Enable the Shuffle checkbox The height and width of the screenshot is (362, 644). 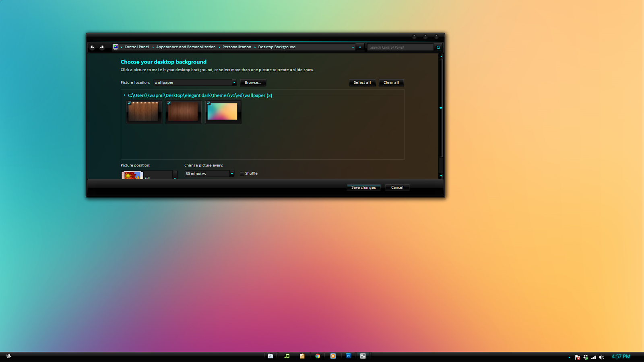pos(242,174)
